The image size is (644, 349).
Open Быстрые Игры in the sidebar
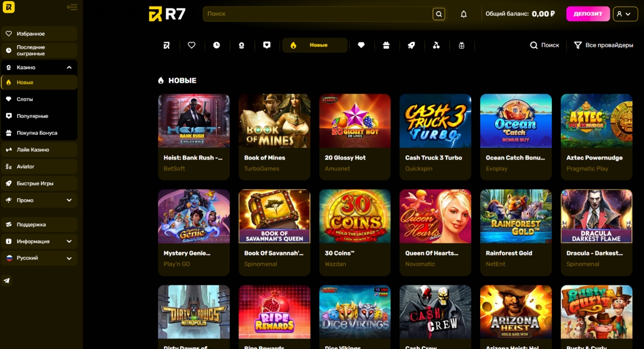(x=39, y=183)
